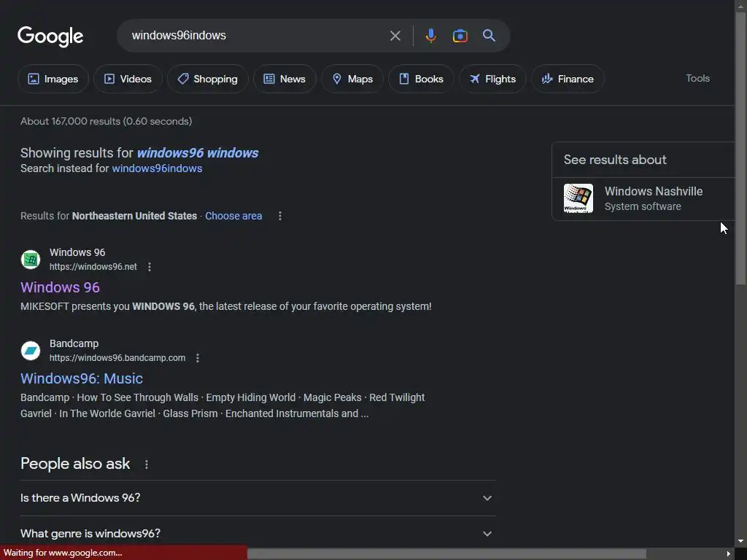Click the MIKESOFT presents snippet text
The height and width of the screenshot is (560, 747).
226,306
